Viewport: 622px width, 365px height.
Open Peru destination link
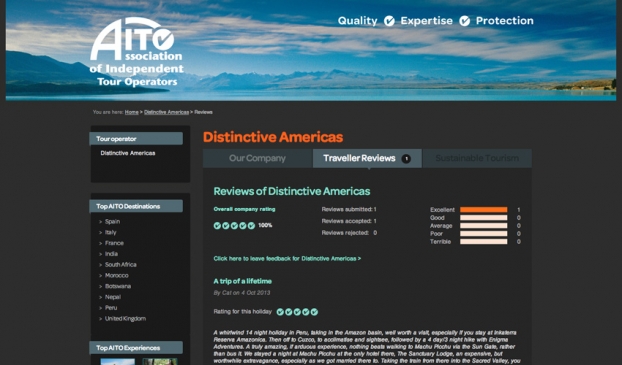(111, 308)
